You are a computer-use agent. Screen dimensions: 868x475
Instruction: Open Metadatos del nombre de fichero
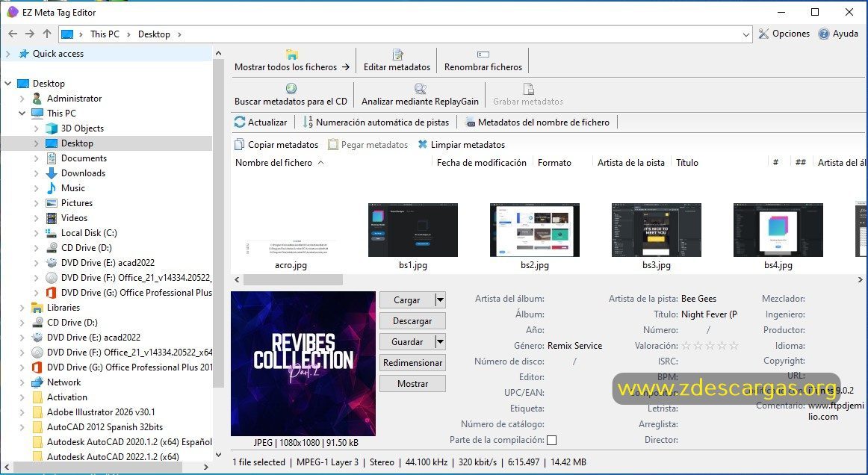tap(537, 122)
